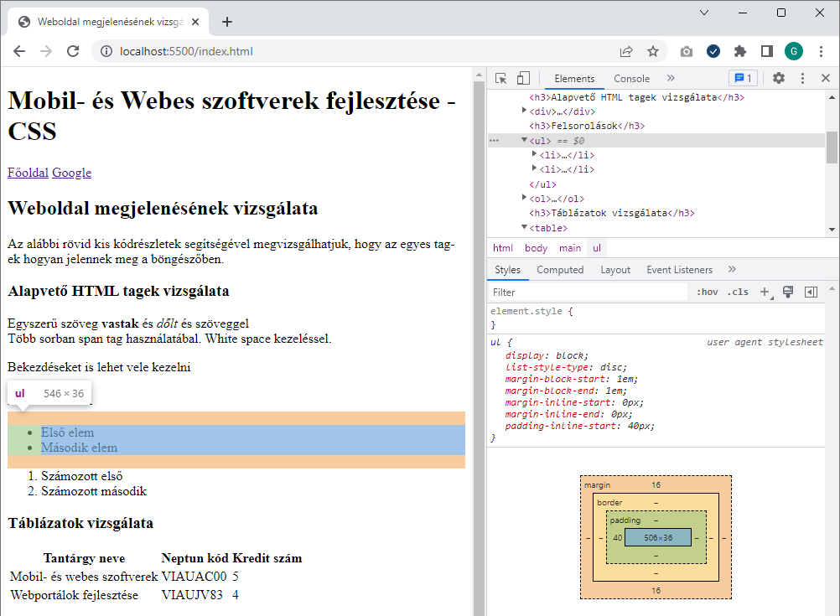Reload the current page
This screenshot has width=840, height=616.
tap(73, 51)
